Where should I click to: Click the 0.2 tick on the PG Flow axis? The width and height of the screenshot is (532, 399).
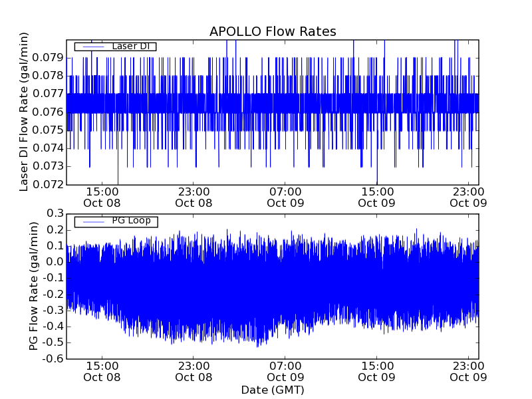pyautogui.click(x=55, y=229)
